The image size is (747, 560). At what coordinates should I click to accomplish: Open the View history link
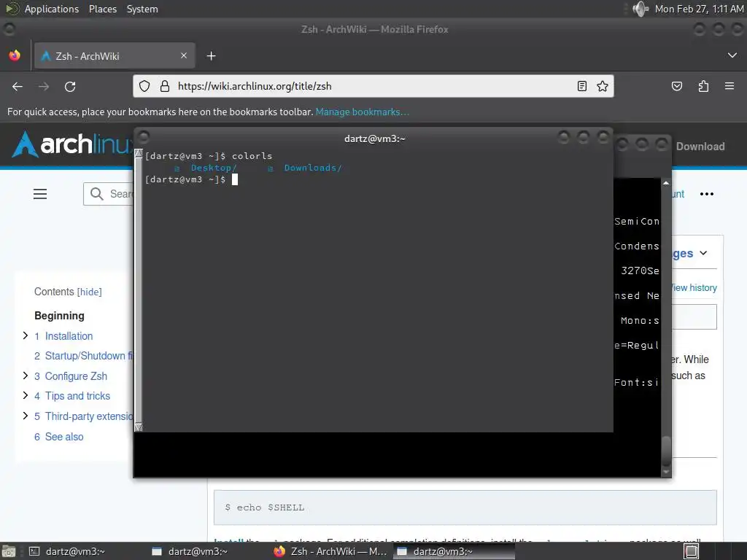tap(694, 287)
